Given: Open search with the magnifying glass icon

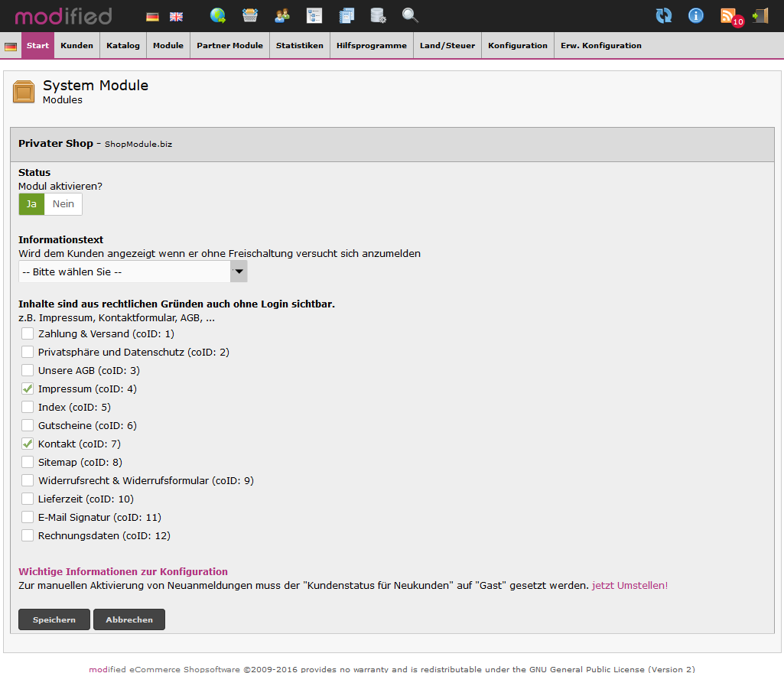Looking at the screenshot, I should click(410, 15).
